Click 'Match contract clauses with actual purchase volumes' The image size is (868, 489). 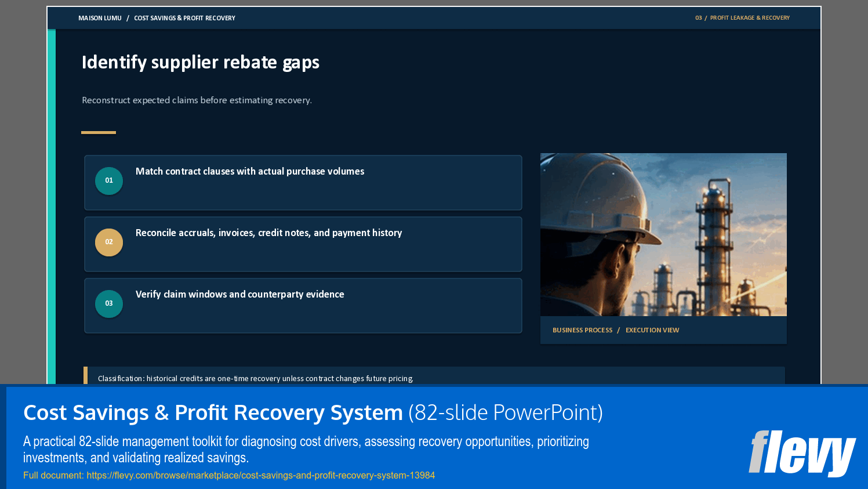[x=250, y=172]
